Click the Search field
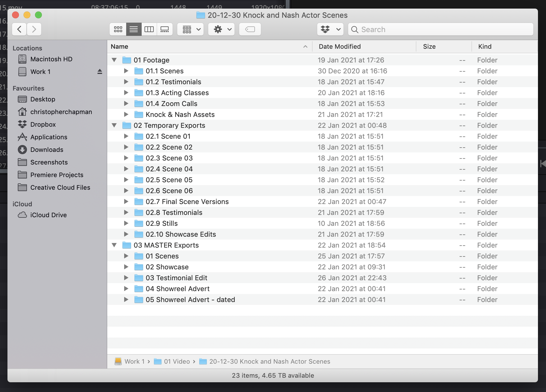This screenshot has width=546, height=392. pyautogui.click(x=441, y=29)
